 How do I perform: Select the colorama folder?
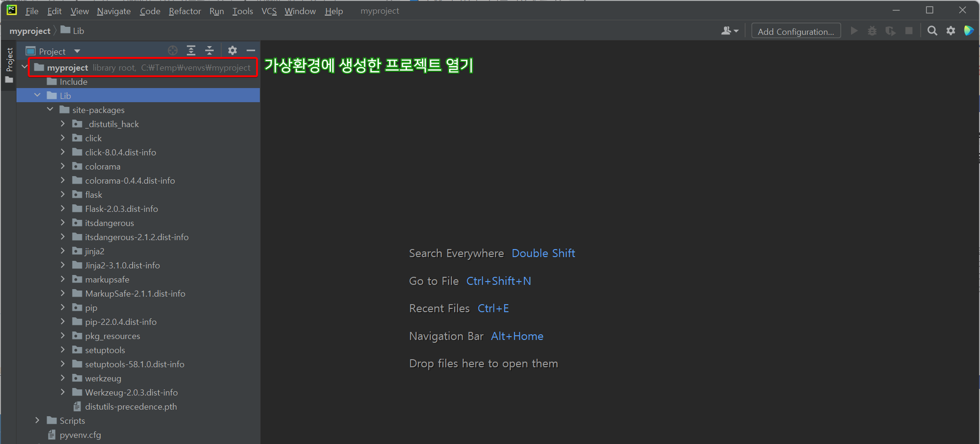[x=103, y=166]
